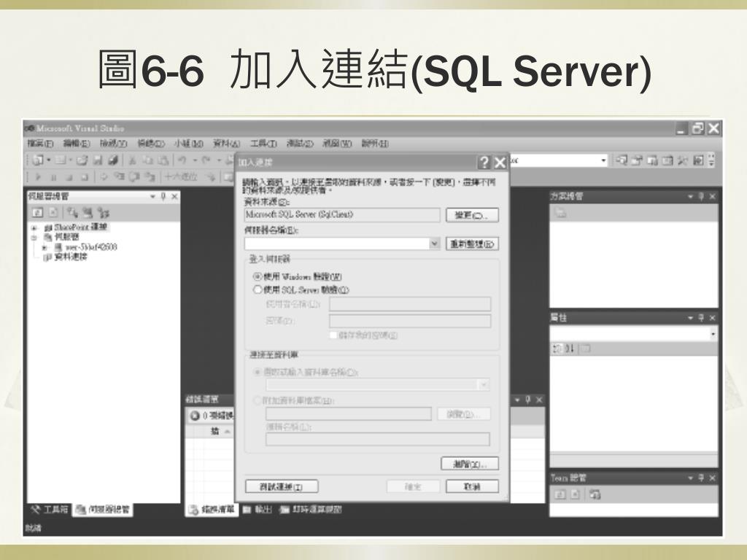747x560 pixels.
Task: Click the Categorized icon in 屬性 panel
Action: tap(557, 349)
